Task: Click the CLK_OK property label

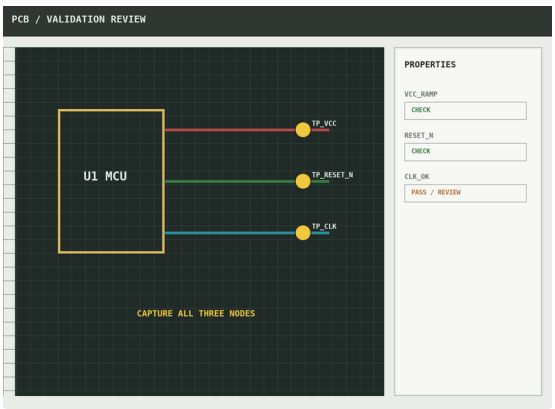Action: [417, 177]
